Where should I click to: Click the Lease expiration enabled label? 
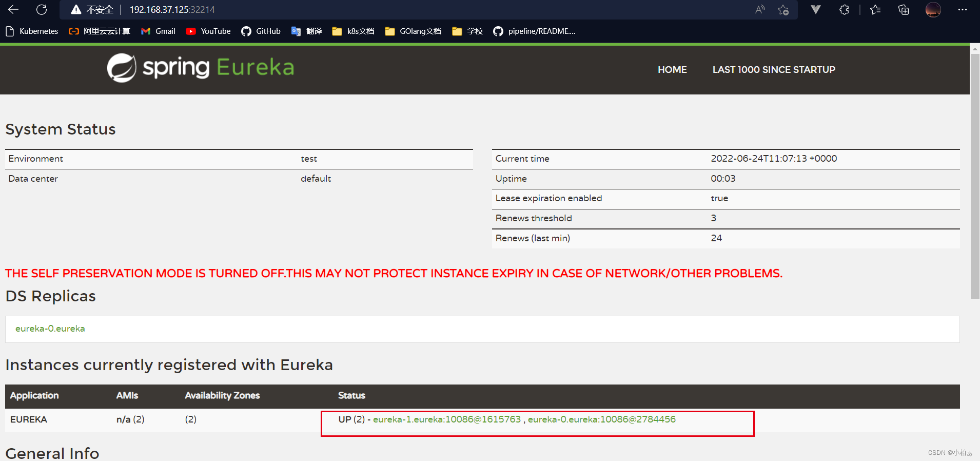click(548, 199)
